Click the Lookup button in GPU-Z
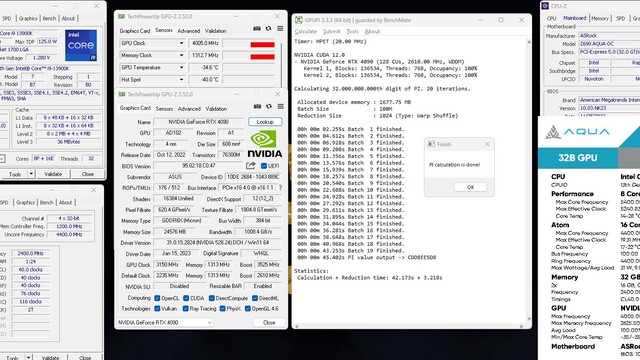The width and height of the screenshot is (640, 360). [x=265, y=122]
